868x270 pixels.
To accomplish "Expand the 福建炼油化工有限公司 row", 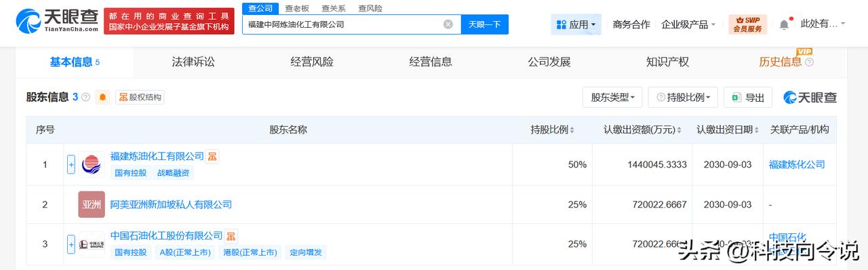I will click(x=71, y=164).
